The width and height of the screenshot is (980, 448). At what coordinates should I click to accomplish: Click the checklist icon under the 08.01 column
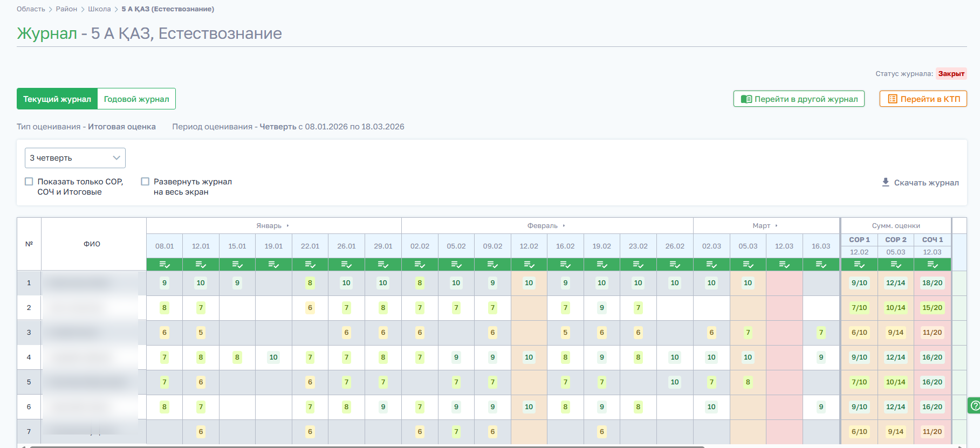tap(165, 264)
